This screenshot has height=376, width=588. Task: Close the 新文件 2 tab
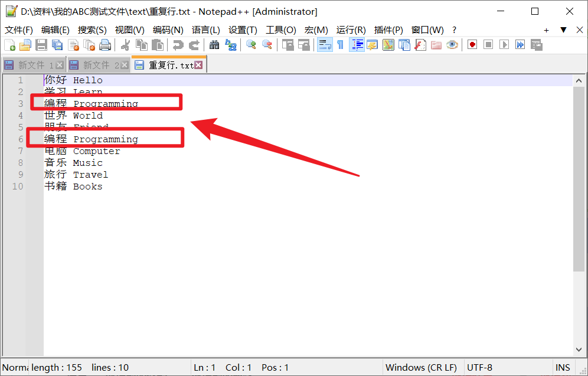click(x=125, y=66)
